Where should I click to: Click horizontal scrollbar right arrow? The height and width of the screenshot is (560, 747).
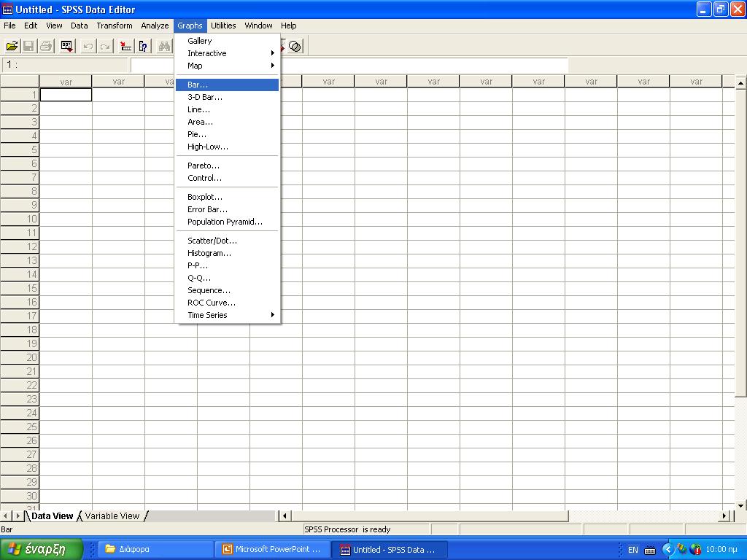pos(724,516)
